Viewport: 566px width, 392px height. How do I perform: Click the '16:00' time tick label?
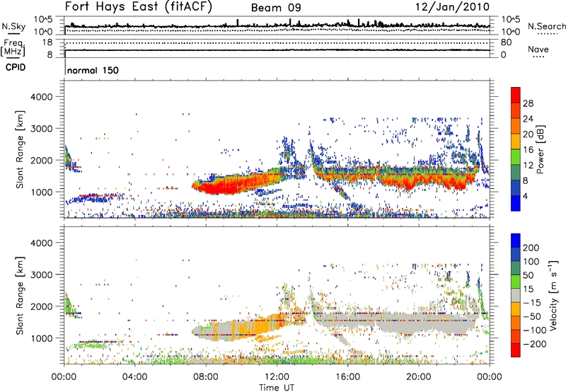(x=347, y=377)
